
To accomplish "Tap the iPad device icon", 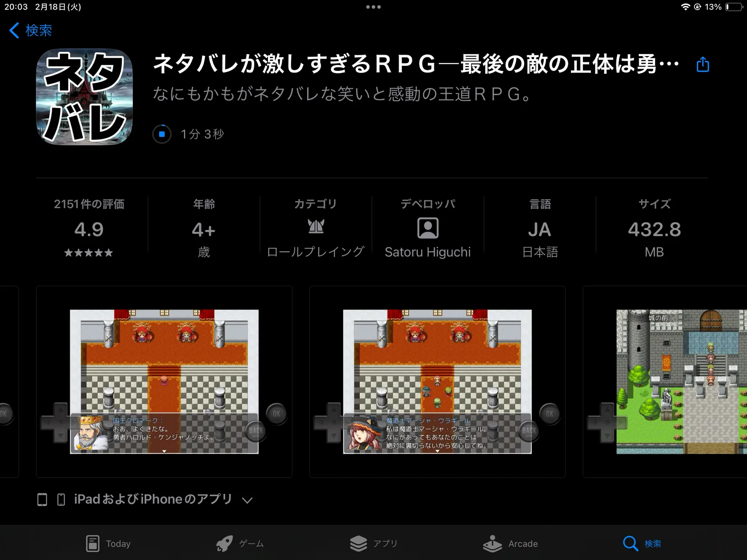I will click(x=42, y=500).
